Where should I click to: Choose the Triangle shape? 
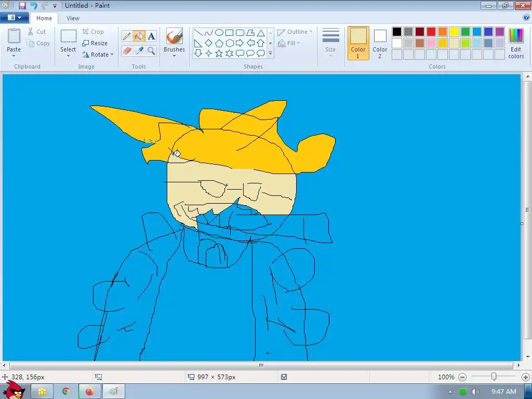click(x=261, y=33)
